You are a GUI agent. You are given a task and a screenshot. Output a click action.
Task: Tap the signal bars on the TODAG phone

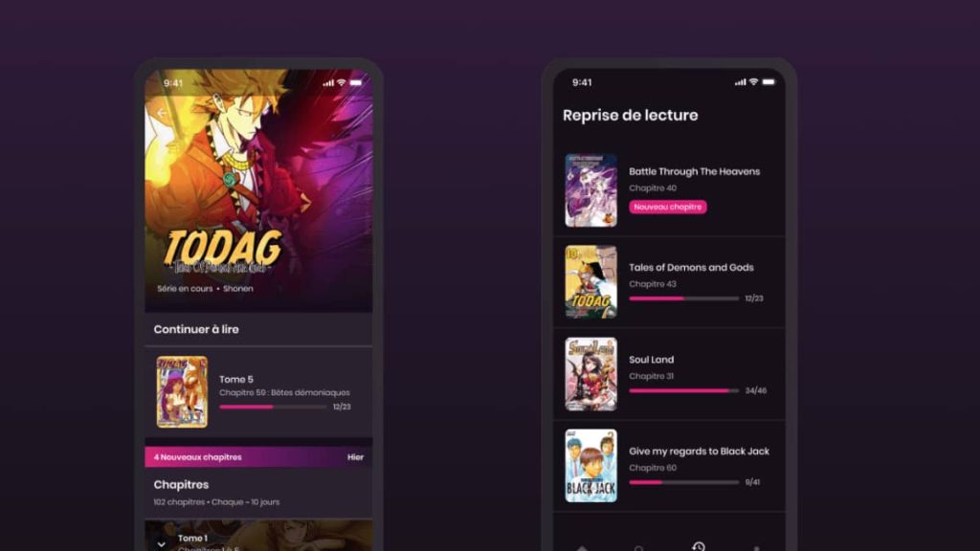point(328,82)
